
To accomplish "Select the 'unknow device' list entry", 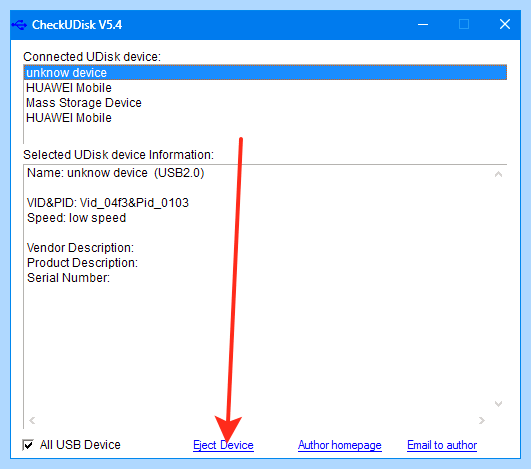I will pos(265,72).
